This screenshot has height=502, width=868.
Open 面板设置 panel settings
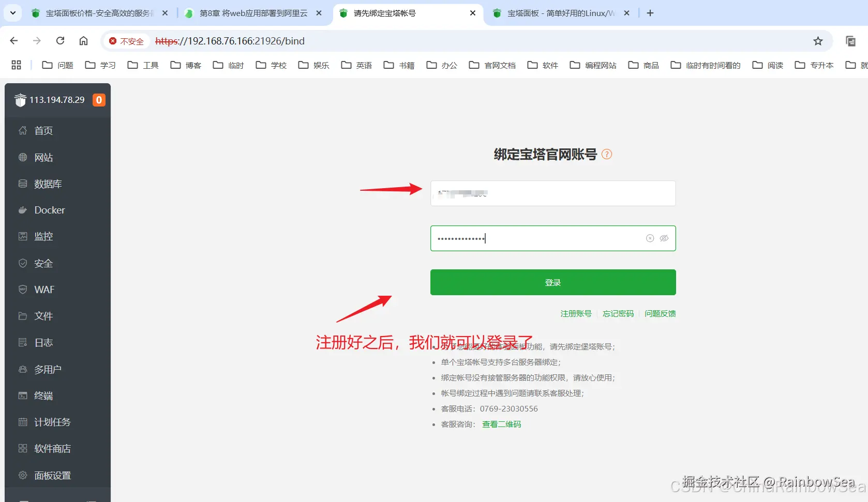52,475
